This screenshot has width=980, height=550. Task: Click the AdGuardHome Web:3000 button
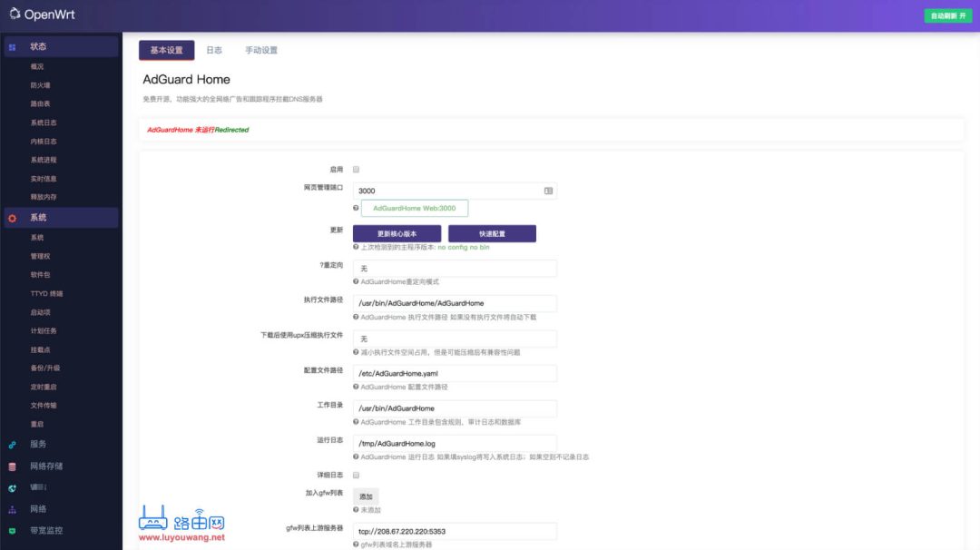point(415,208)
